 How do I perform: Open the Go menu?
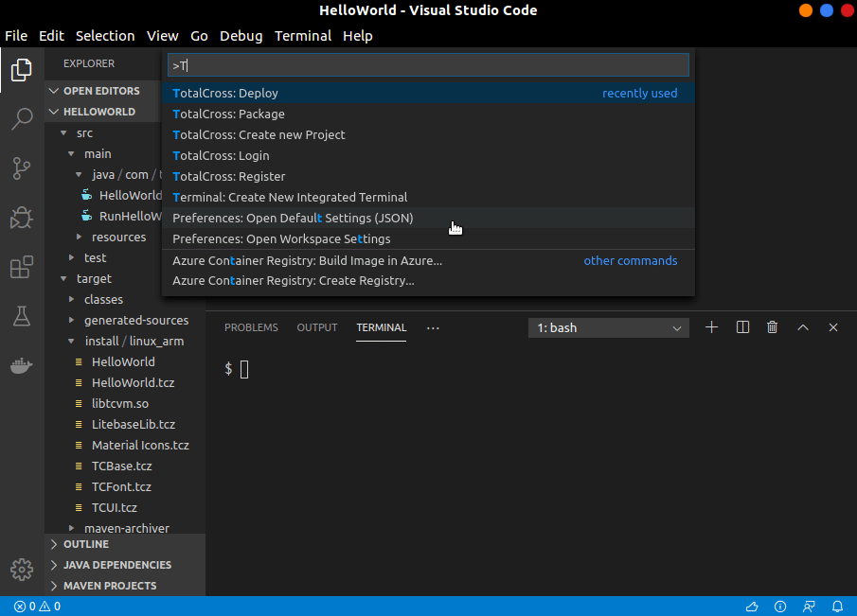199,36
